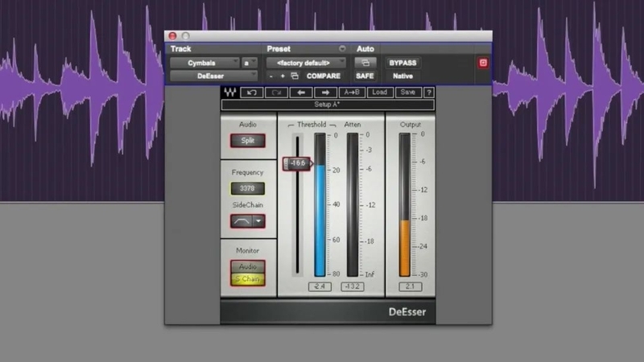The image size is (644, 362).
Task: Set Monitor to Audio
Action: point(248,267)
